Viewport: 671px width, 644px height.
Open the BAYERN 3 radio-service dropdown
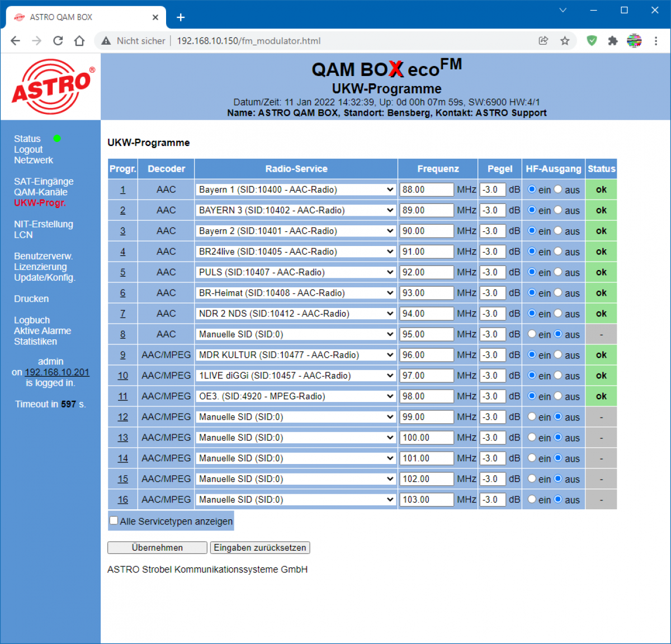pyautogui.click(x=296, y=210)
